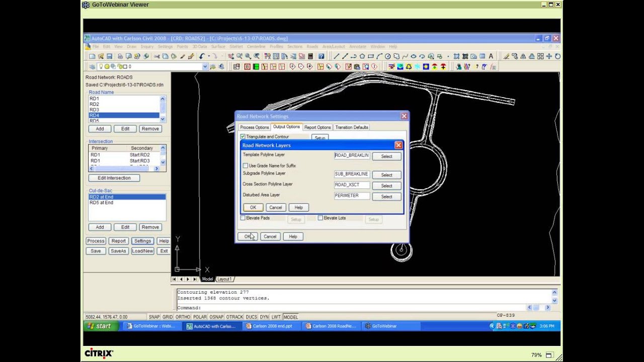Click the Process button in Road Network panel

click(x=96, y=241)
